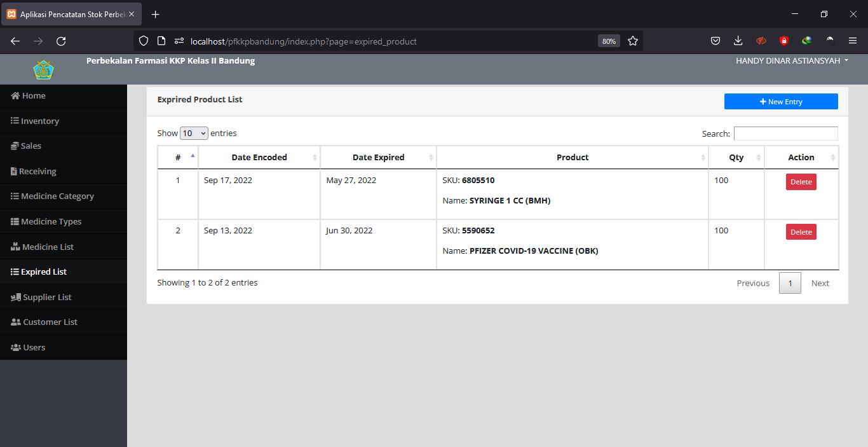Screen dimensions: 868x447
Task: Click the Receiving document icon
Action: [14, 171]
